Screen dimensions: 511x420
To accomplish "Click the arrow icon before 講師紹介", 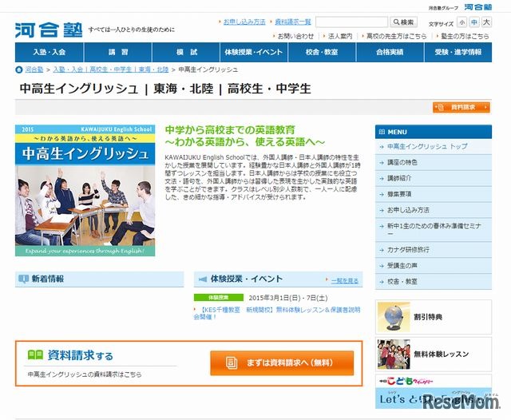I will point(382,179).
